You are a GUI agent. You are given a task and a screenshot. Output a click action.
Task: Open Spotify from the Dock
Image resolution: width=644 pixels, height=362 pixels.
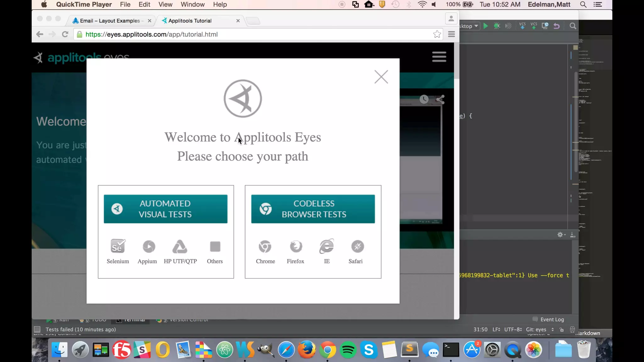click(x=348, y=350)
